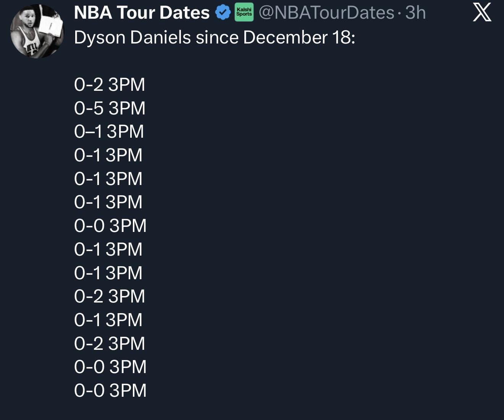The height and width of the screenshot is (420, 504).
Task: Click the @NBATourDates handle
Action: point(326,13)
